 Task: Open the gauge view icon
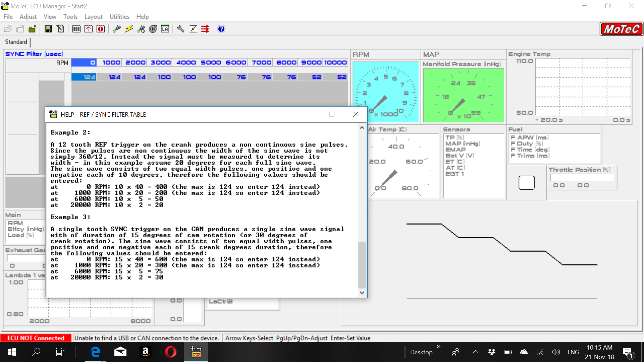coord(89,29)
